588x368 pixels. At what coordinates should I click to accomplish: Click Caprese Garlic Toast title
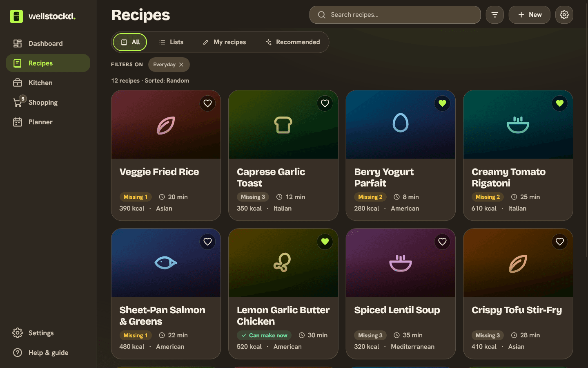pos(271,177)
